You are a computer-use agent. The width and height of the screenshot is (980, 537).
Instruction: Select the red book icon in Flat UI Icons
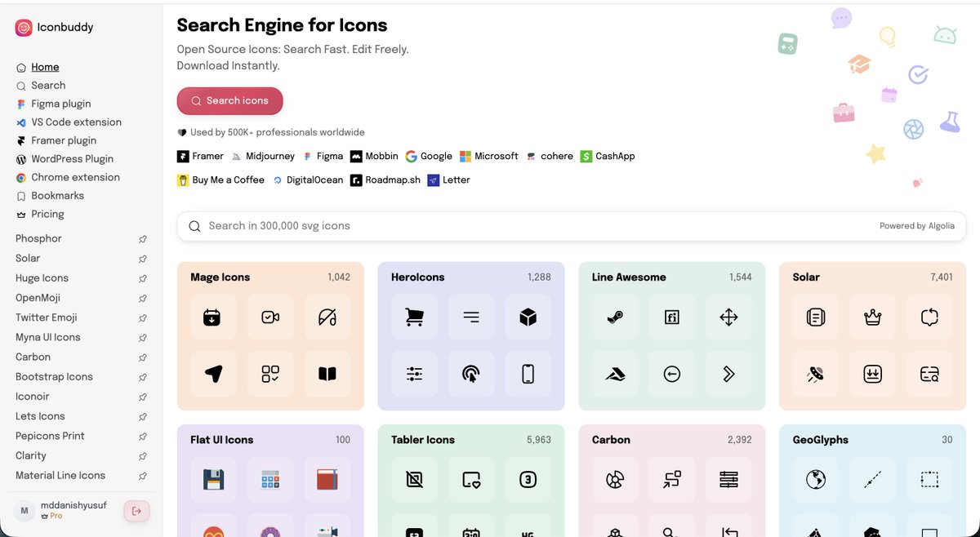click(x=327, y=480)
